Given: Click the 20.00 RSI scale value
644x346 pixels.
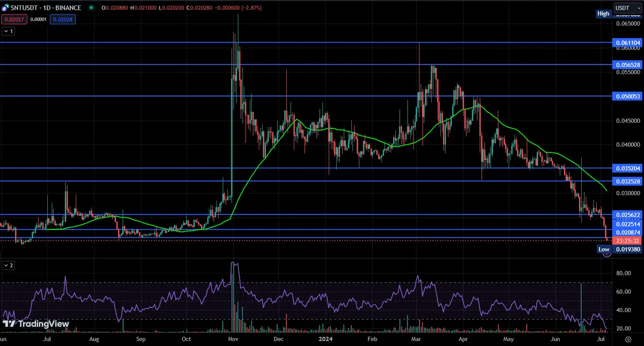Looking at the screenshot, I should 624,328.
